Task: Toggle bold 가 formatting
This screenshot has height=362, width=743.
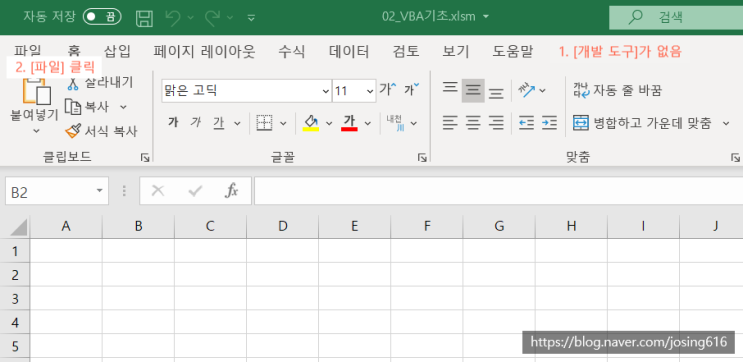Action: tap(173, 123)
